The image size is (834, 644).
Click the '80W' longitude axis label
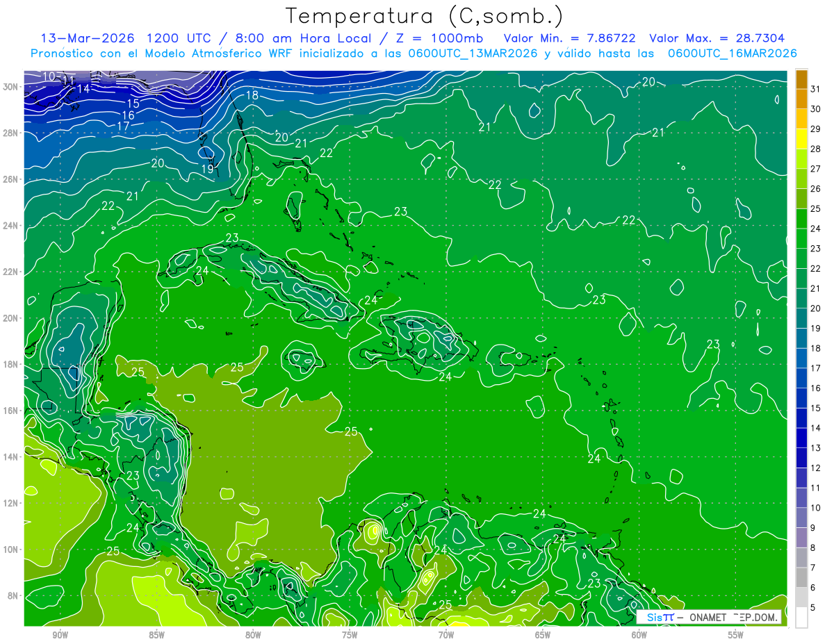point(253,634)
